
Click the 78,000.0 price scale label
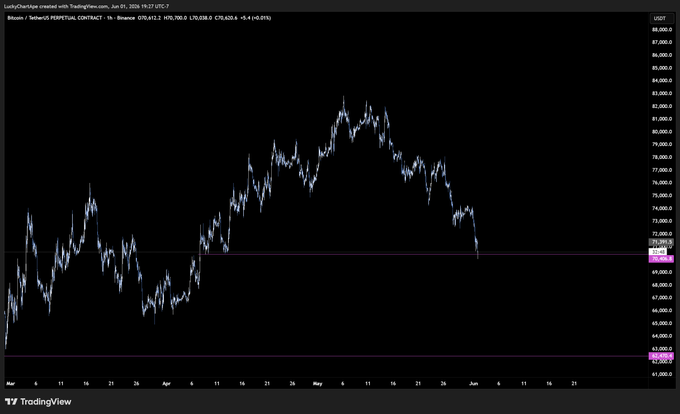point(662,157)
